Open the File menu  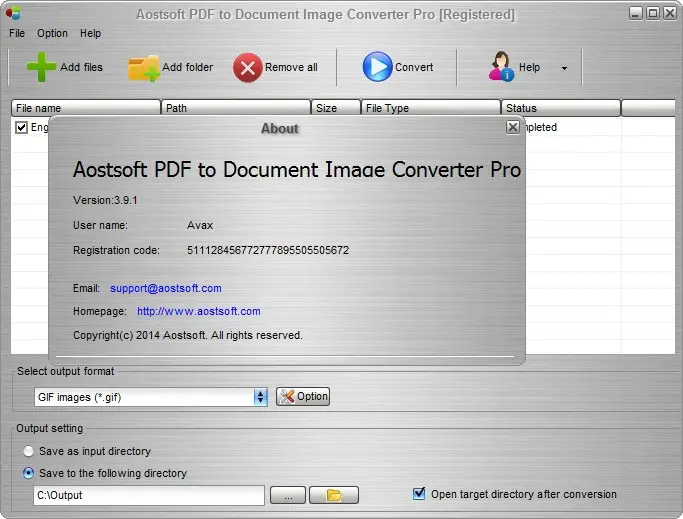[17, 33]
